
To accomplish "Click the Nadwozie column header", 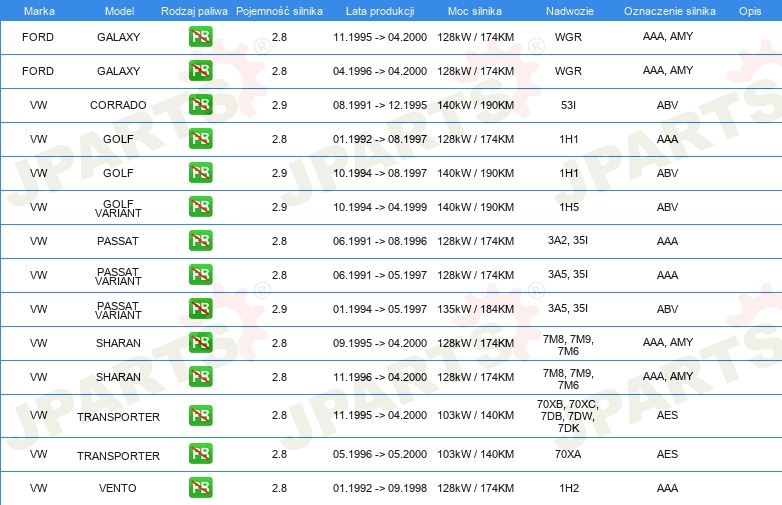I will (570, 11).
